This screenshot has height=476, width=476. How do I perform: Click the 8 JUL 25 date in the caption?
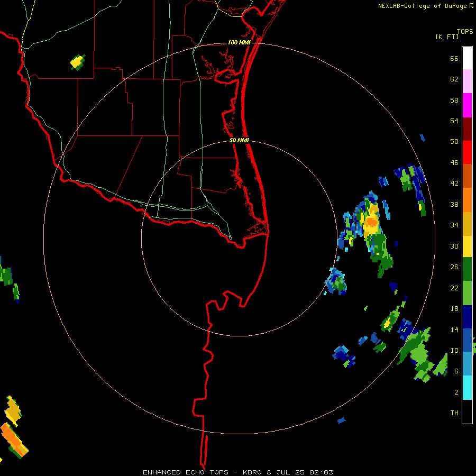(286, 472)
